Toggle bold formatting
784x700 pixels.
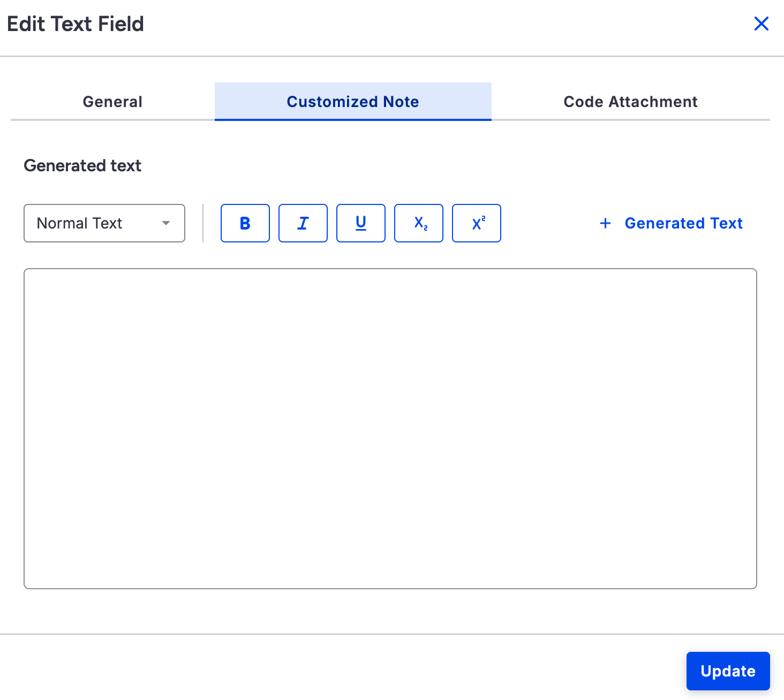coord(245,223)
